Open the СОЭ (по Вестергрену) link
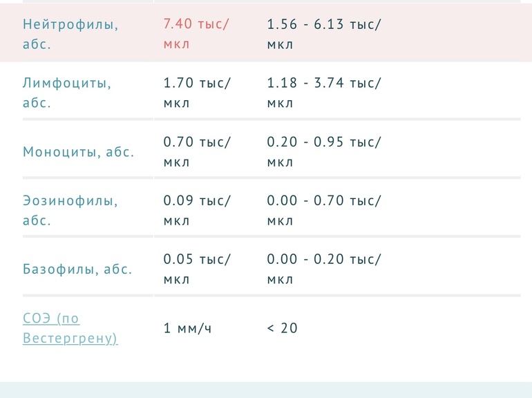This screenshot has width=532, height=398. click(70, 328)
